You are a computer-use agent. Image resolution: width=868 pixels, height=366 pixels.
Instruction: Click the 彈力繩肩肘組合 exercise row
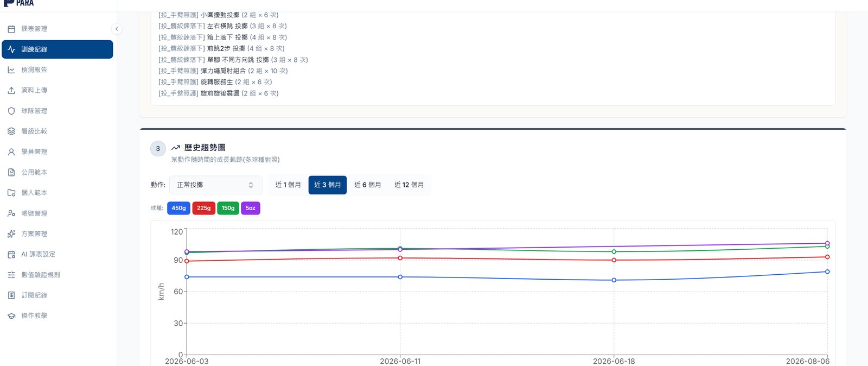click(224, 71)
